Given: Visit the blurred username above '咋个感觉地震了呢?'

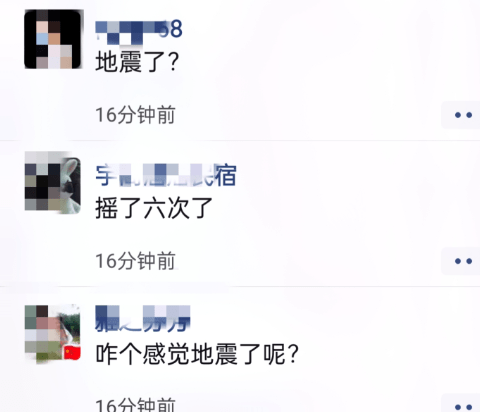Looking at the screenshot, I should coord(143,319).
